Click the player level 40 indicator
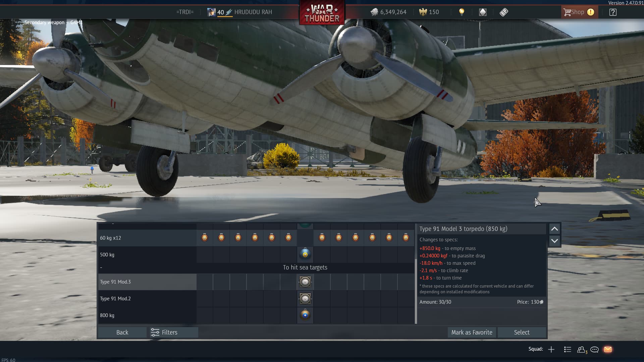644x362 pixels. click(220, 12)
